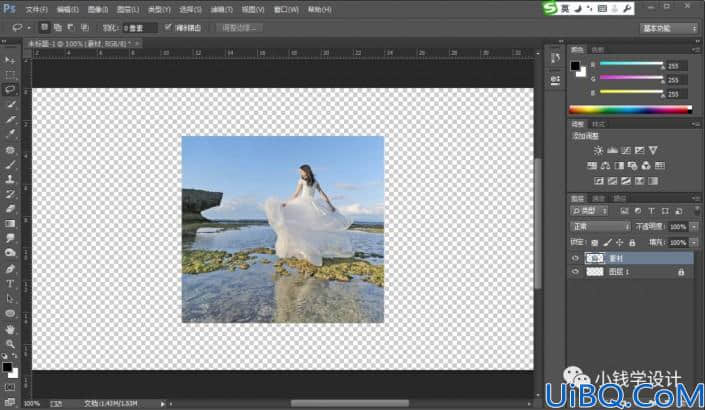Screen dimensions: 705x410
Task: Open the Filter menu
Action: coord(222,9)
